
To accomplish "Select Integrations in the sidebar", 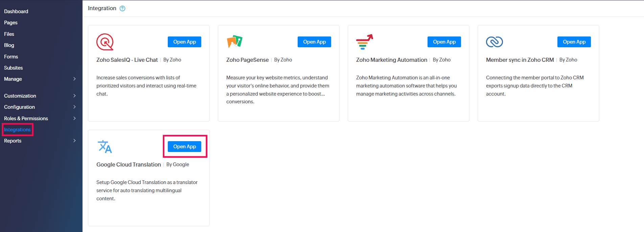I will tap(17, 130).
